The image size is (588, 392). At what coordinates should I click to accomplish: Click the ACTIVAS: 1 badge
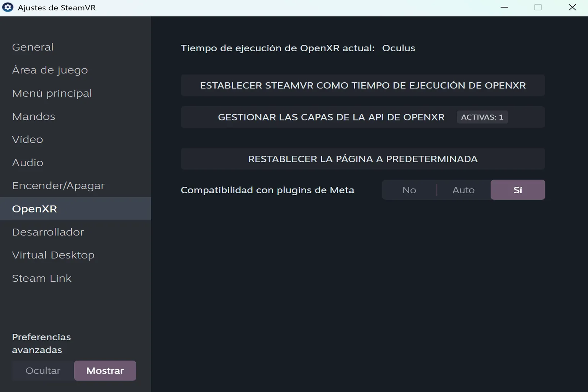[x=482, y=117]
